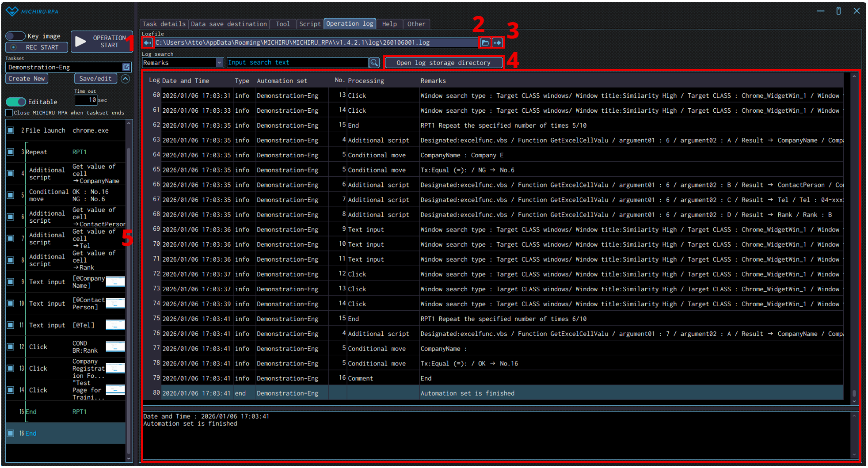868x468 pixels.
Task: Toggle the Key image switch
Action: 15,36
